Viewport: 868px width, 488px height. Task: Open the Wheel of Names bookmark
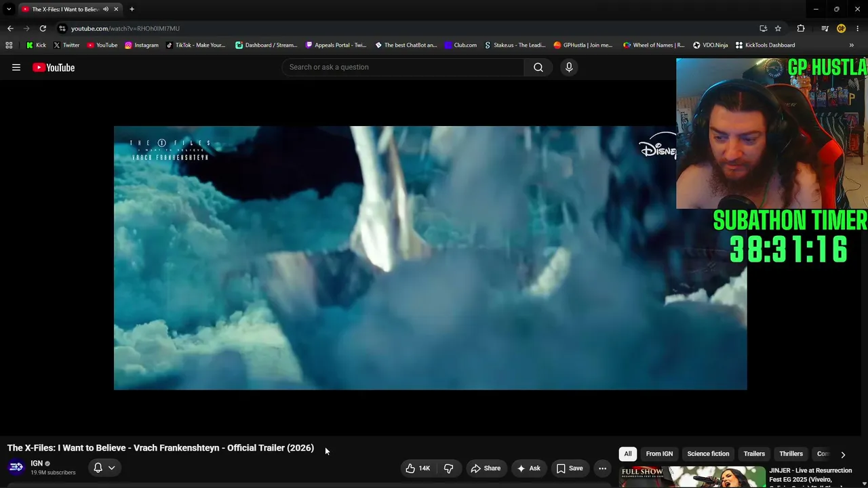654,45
